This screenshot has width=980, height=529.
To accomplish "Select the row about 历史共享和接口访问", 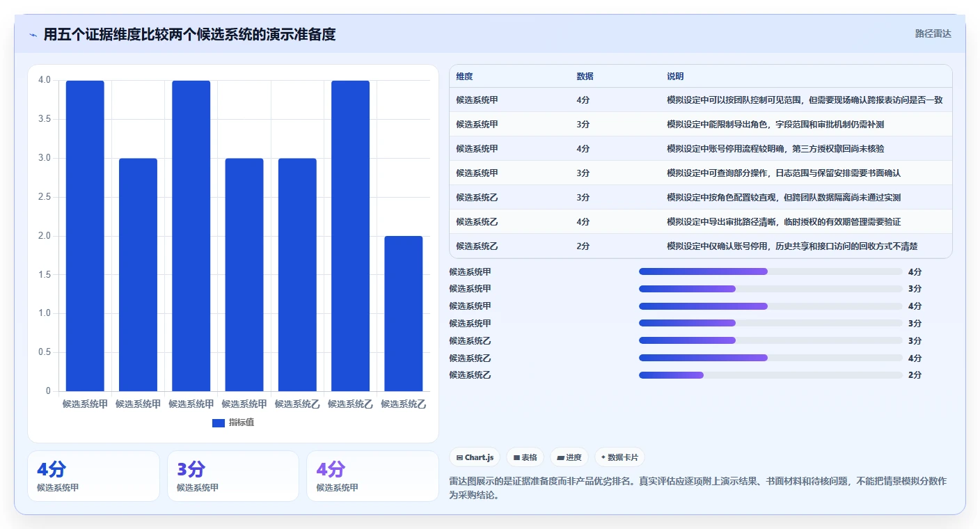I will [x=701, y=246].
